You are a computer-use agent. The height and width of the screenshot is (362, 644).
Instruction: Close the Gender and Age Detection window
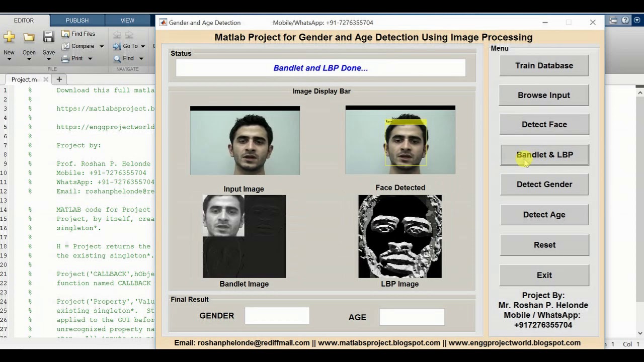click(593, 23)
